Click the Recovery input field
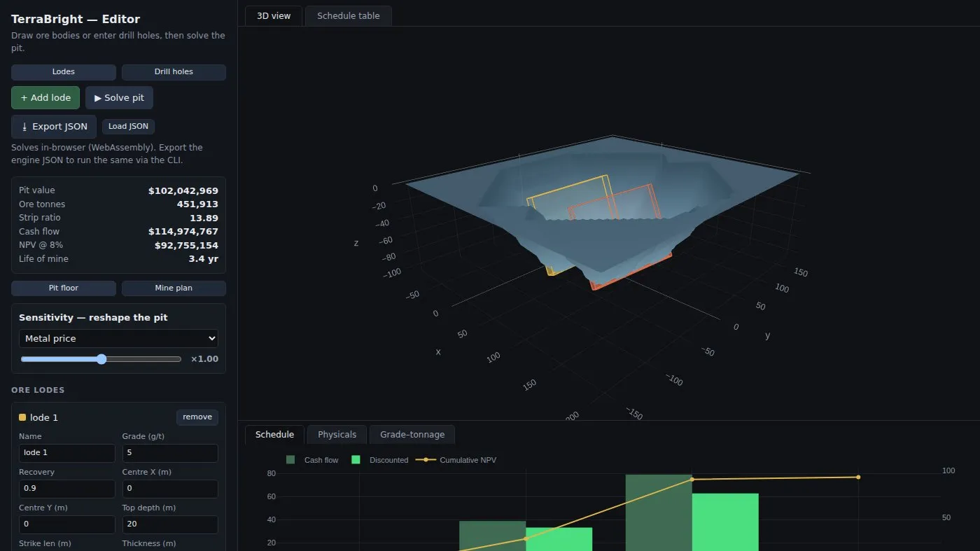 point(67,489)
